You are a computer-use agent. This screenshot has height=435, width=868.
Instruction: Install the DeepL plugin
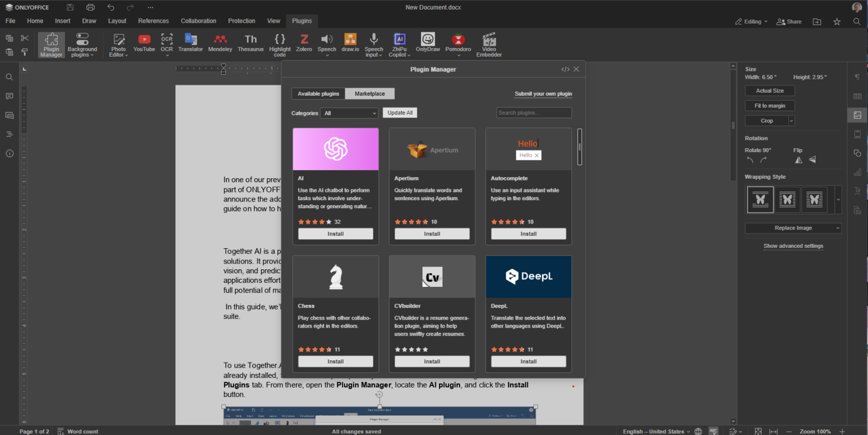[528, 361]
